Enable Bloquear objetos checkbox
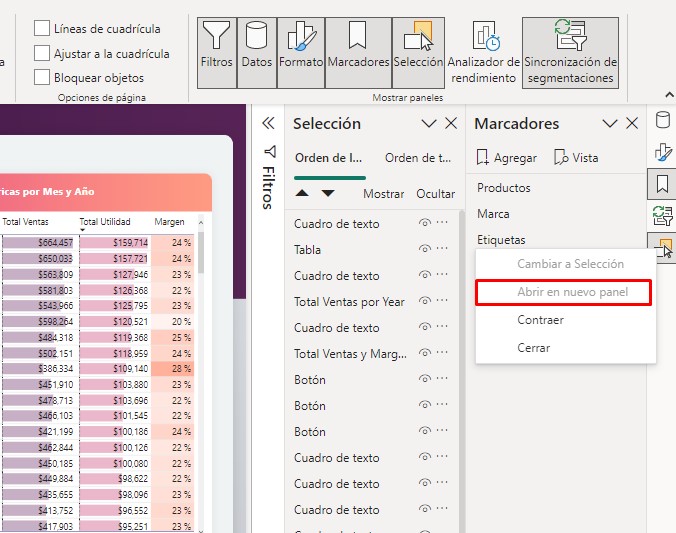The height and width of the screenshot is (533, 676). tap(42, 77)
